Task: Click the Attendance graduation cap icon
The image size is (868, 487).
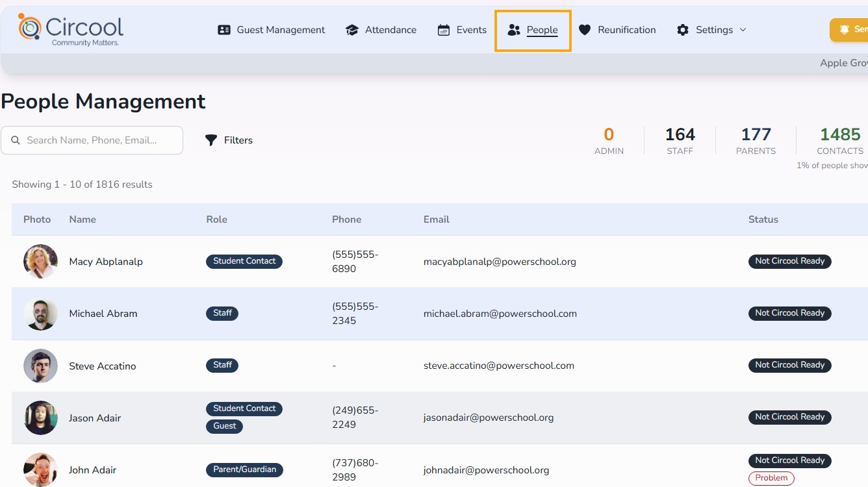Action: click(352, 30)
